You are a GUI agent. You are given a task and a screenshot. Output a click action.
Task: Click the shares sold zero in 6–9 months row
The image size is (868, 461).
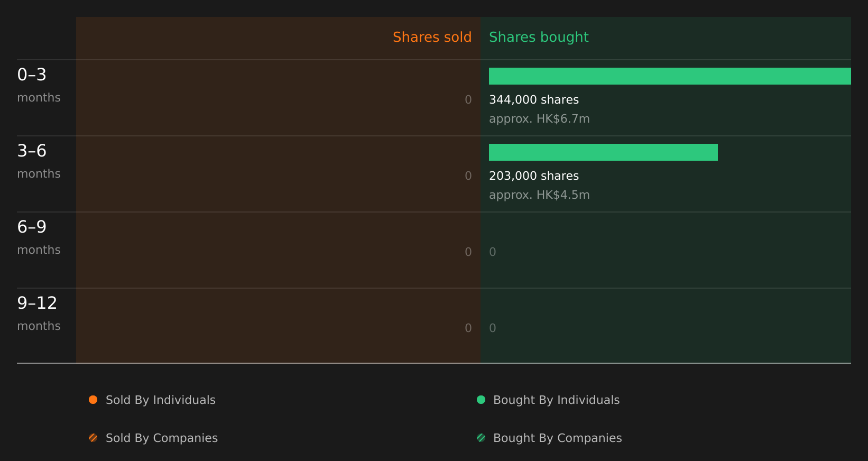click(x=468, y=252)
